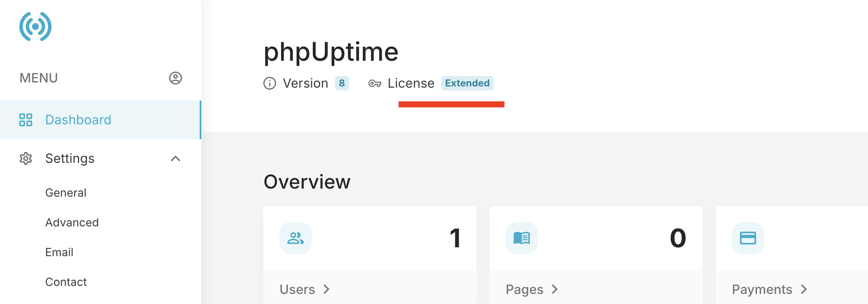
Task: Open Advanced settings
Action: pyautogui.click(x=72, y=222)
